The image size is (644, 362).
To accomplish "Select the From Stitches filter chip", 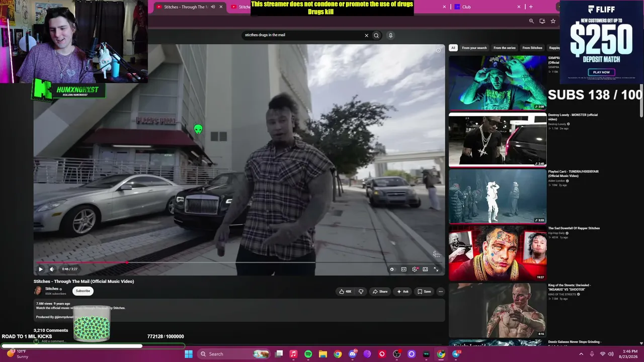I will point(532,48).
